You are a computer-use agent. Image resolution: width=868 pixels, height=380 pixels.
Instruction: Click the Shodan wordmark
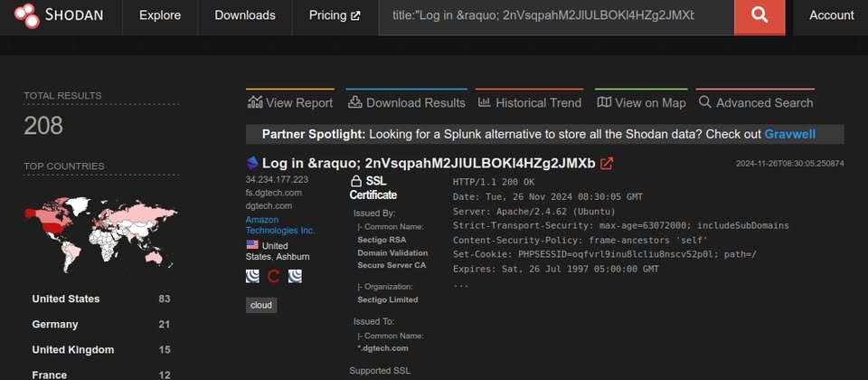click(74, 15)
